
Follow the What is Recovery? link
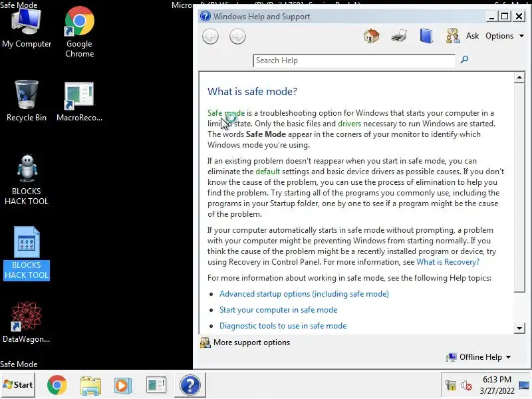(448, 262)
